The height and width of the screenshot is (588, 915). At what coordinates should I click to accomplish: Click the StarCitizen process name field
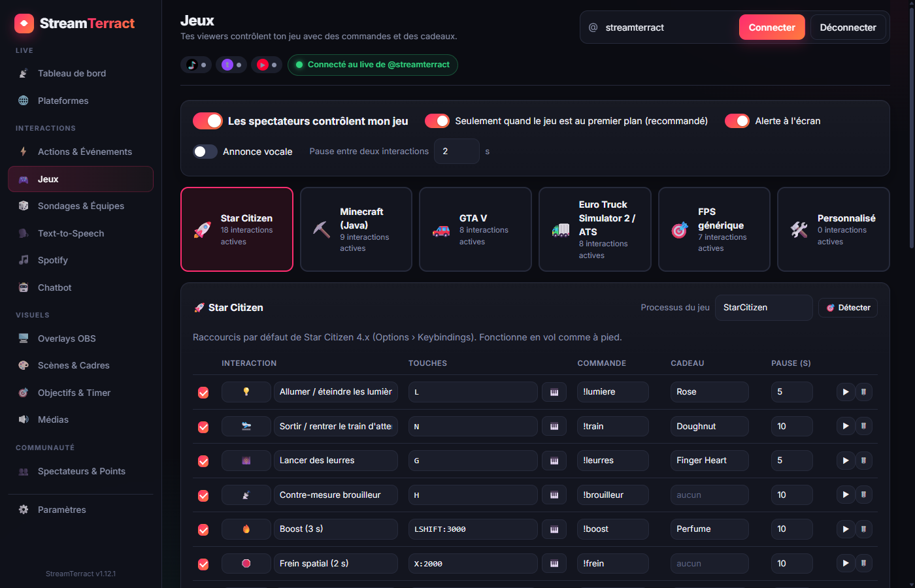(x=764, y=308)
